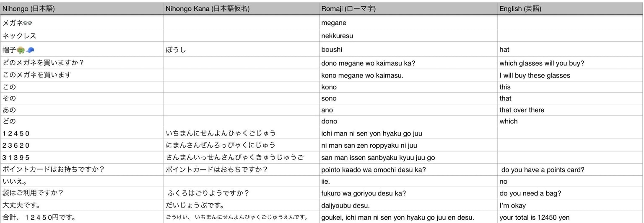Select the Nihongo cell この
The image size is (644, 223).
point(82,87)
